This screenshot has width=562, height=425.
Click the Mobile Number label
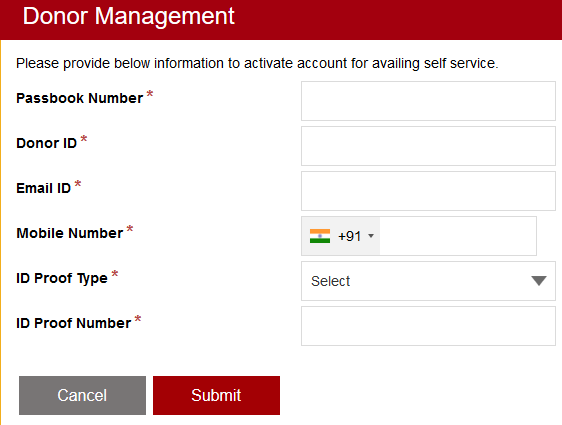[x=70, y=233]
